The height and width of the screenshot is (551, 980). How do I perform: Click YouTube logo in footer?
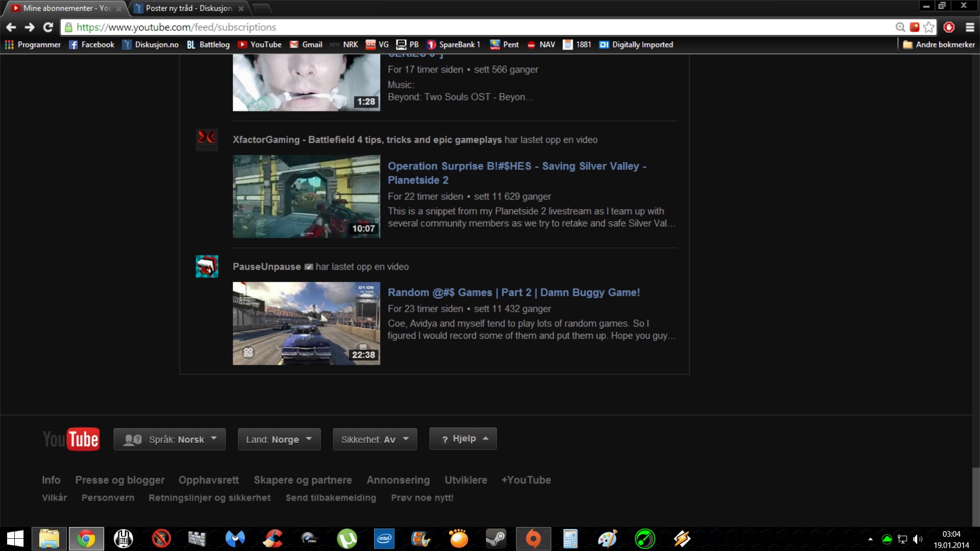71,439
